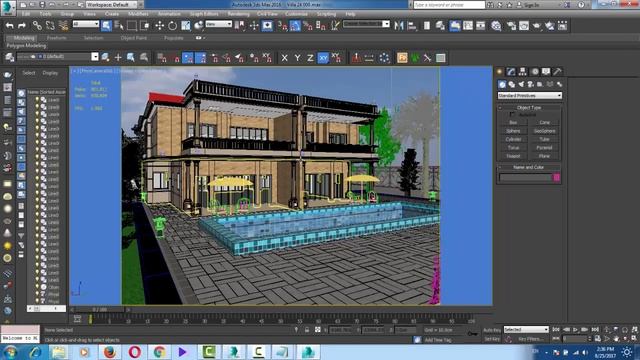This screenshot has width=640, height=360.
Task: Open the Render Setup dialog icon
Action: tap(511, 26)
